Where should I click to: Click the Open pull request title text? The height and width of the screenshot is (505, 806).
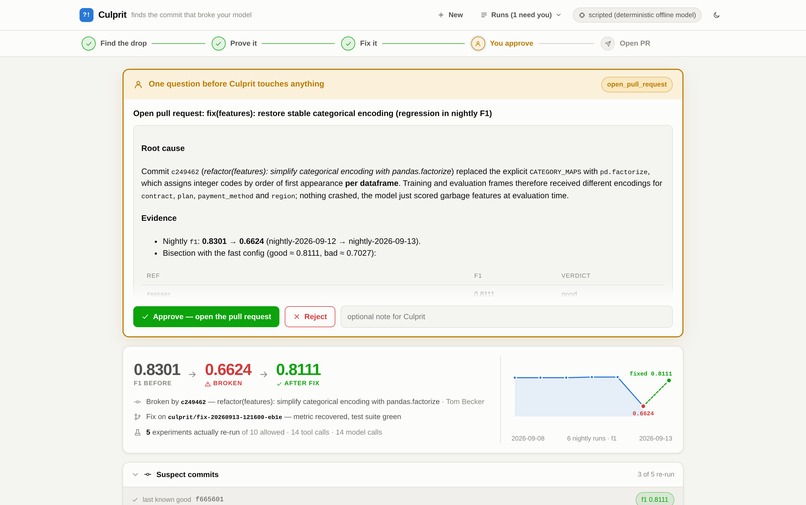313,113
